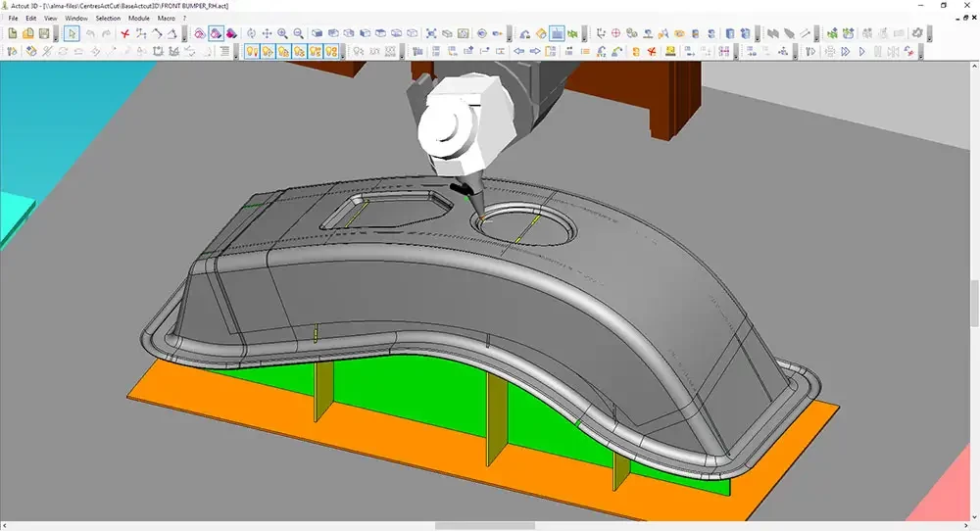Click the settings gear icon in toolbar
The height and width of the screenshot is (531, 980).
point(916,33)
